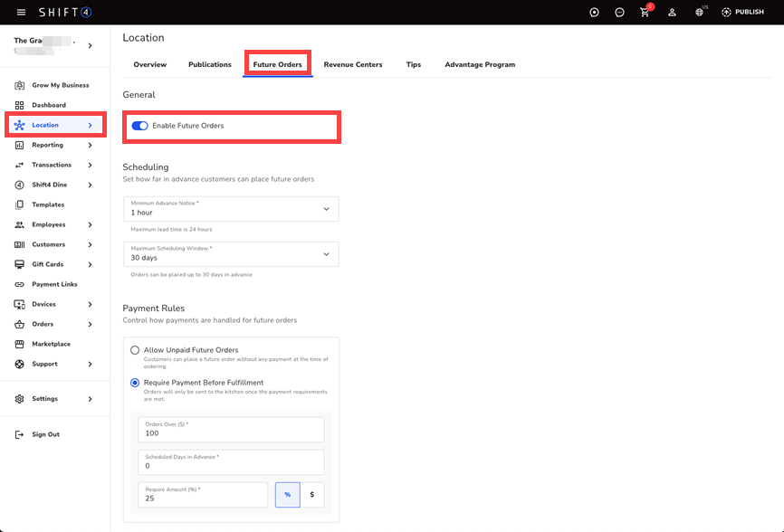Click the Publish button
The height and width of the screenshot is (532, 784).
click(x=742, y=12)
